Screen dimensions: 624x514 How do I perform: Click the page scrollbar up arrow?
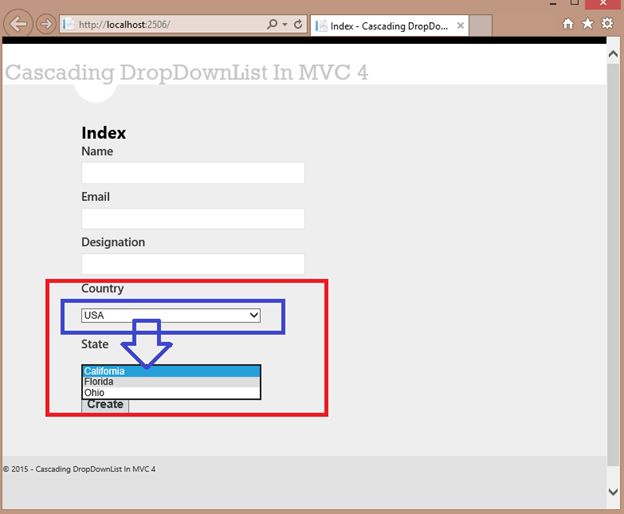click(613, 55)
